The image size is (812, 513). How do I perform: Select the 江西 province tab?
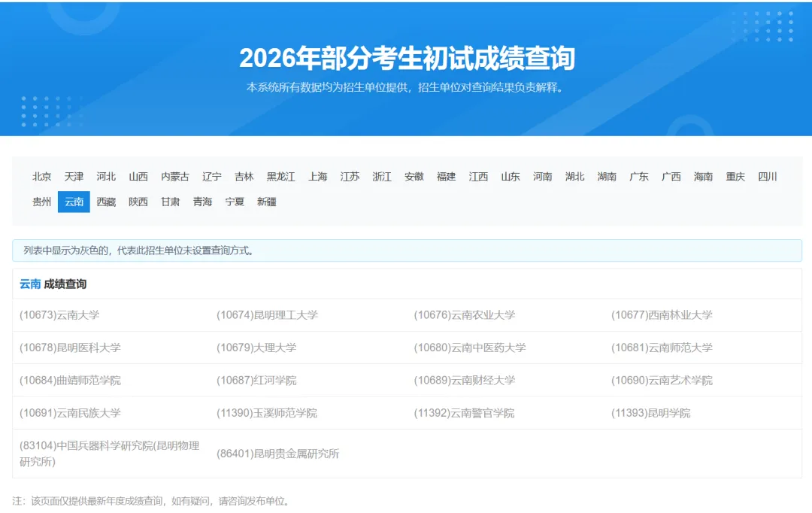[478, 177]
